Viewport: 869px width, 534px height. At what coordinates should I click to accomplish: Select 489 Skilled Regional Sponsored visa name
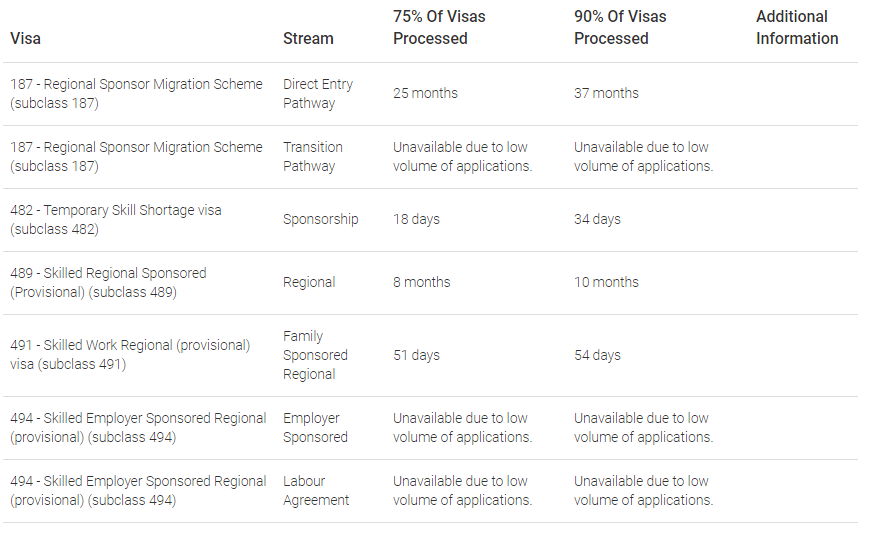point(108,283)
